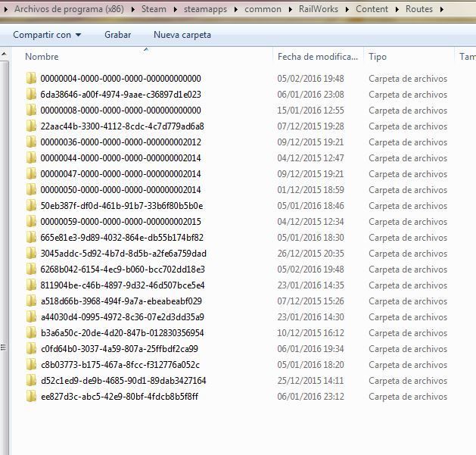
Task: Click folder icon of 22aac44b-3300-4112-8cdc-4c7d779ad6a8
Action: [x=31, y=126]
